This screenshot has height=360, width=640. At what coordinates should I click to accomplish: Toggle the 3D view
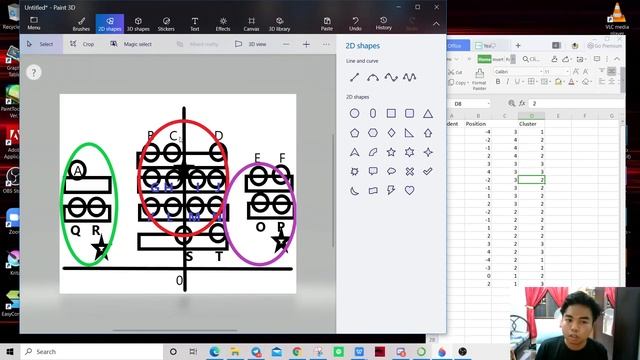(251, 44)
